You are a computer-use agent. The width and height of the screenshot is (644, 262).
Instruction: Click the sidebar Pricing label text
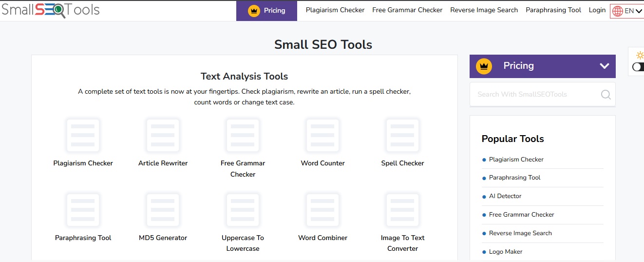[518, 65]
